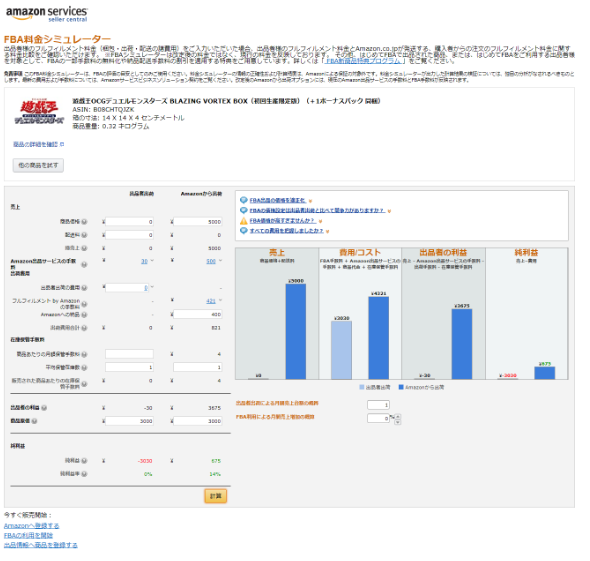Viewport: 590px width, 561px height.
Task: Click yellow warning triangle icon in tips box
Action: (x=243, y=221)
